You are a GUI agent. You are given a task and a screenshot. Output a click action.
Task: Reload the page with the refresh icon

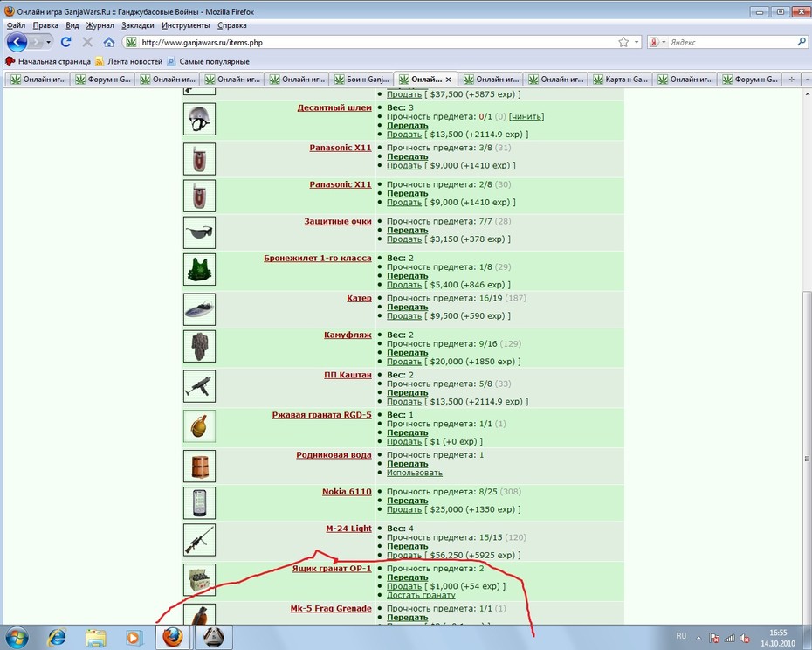pyautogui.click(x=65, y=42)
